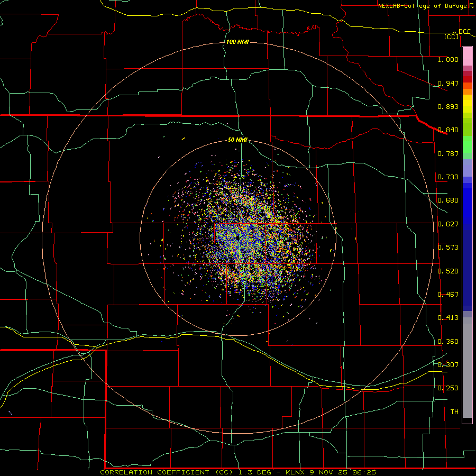Pick the pink segment of the color bar

pyautogui.click(x=467, y=57)
